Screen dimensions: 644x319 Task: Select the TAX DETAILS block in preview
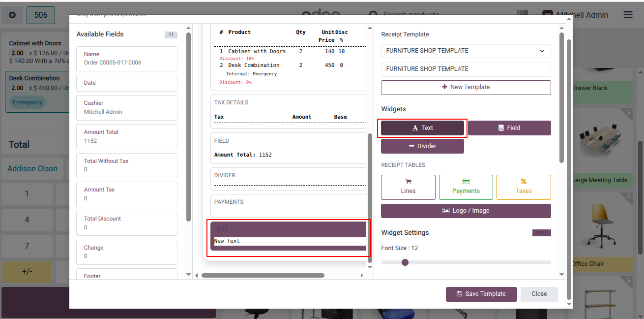click(289, 112)
